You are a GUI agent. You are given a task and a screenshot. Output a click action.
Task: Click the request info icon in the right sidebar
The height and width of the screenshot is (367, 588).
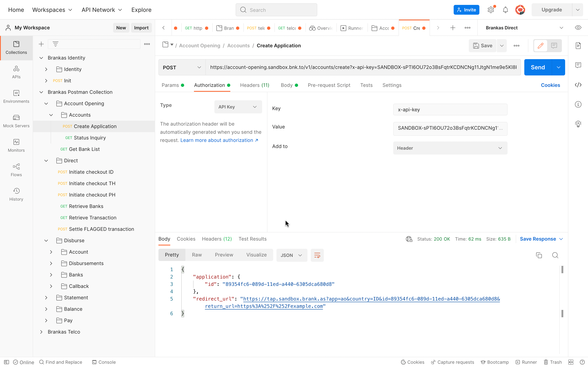click(578, 104)
